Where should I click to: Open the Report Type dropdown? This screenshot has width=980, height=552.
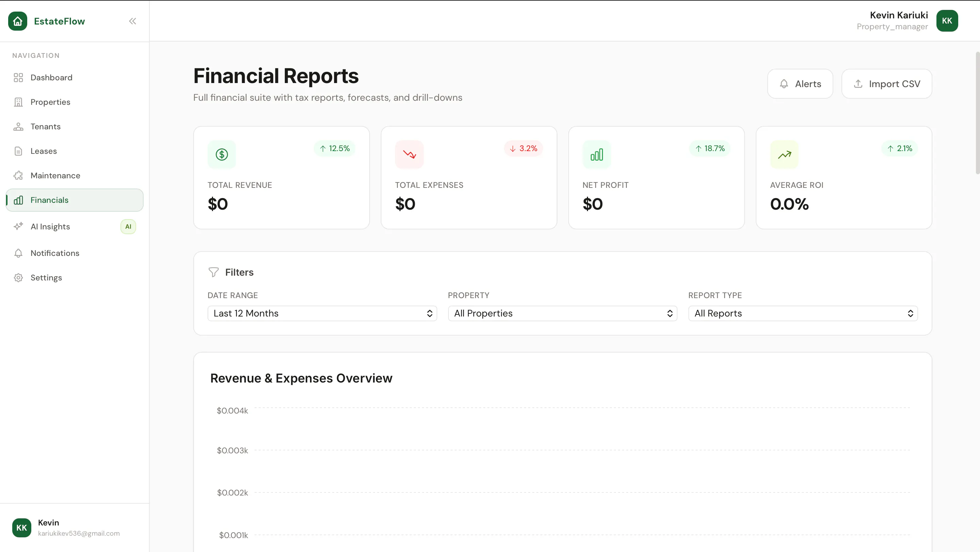tap(803, 313)
